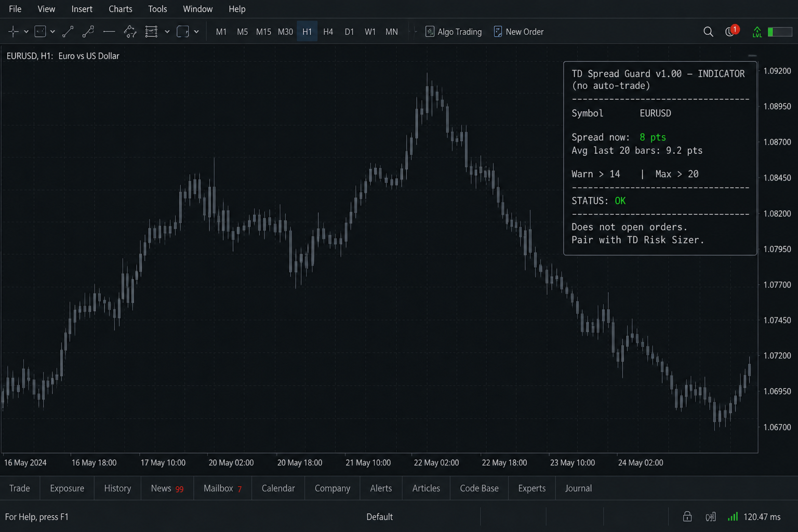798x532 pixels.
Task: Click the battery level indicator bar
Action: click(780, 32)
